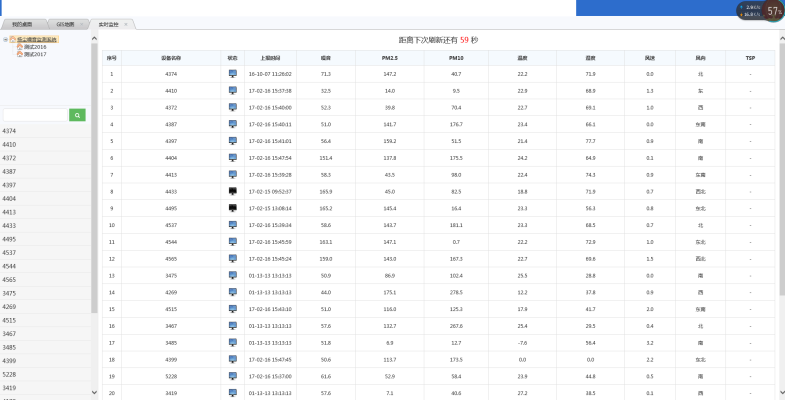Select 测试2017 in the tree
This screenshot has height=400, width=785.
[35, 54]
